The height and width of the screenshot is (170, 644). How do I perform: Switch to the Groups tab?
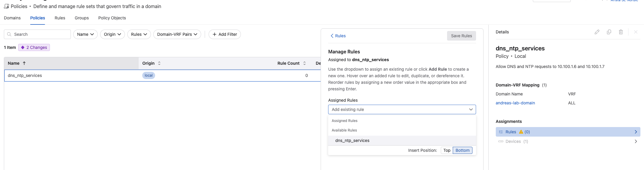[82, 18]
